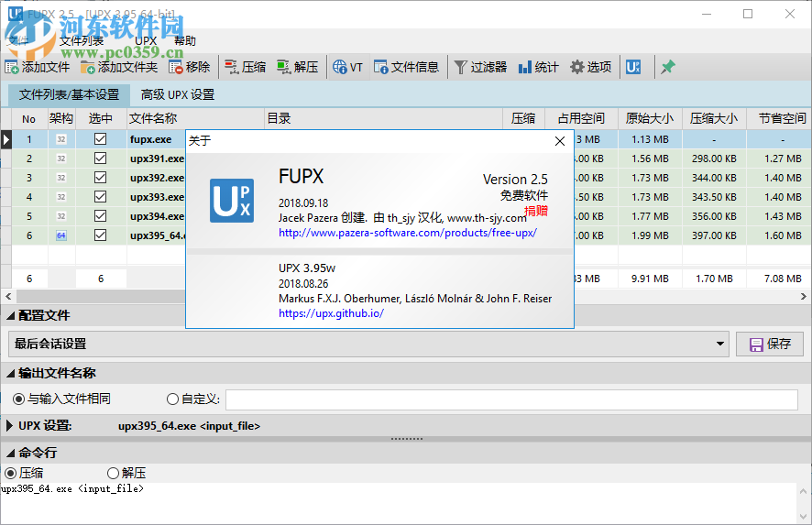Toggle checkbox for upx393.exe
The image size is (812, 525).
coord(101,197)
